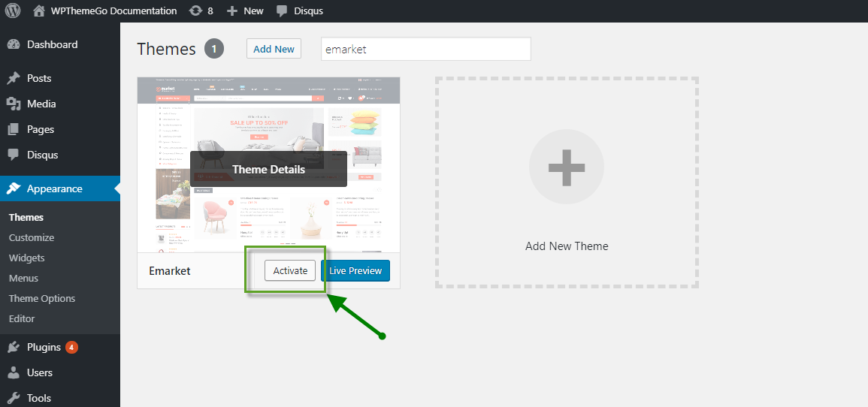Click the updates refresh icon

click(196, 11)
